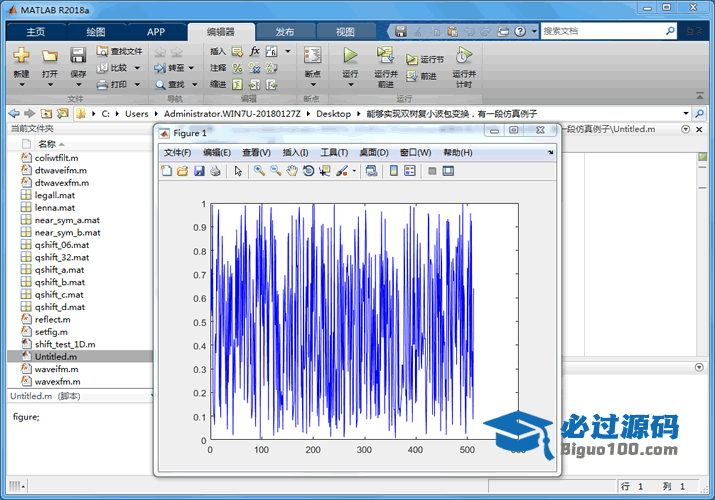Toggle Insert Legend in Figure toolbar

pos(409,171)
